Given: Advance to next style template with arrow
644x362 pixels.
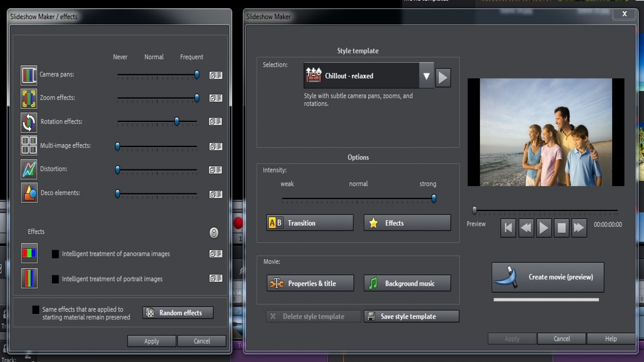Looking at the screenshot, I should click(x=443, y=77).
